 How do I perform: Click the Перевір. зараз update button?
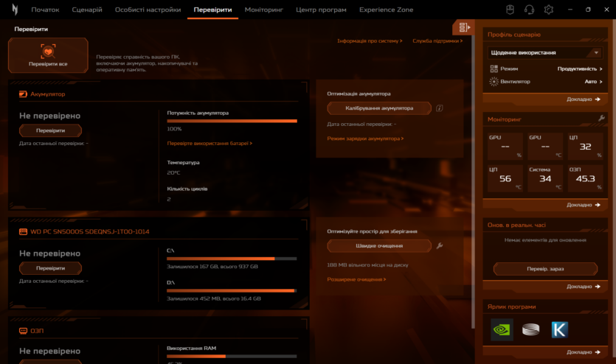[x=545, y=269]
